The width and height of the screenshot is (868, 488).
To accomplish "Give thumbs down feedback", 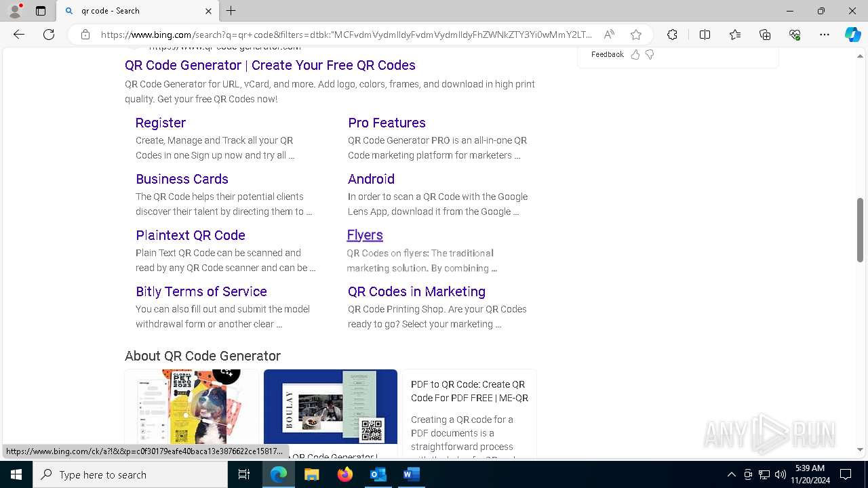I will point(650,54).
